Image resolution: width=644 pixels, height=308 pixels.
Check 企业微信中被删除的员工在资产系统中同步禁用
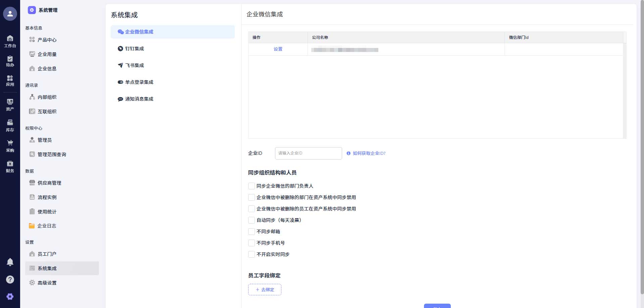[x=252, y=209]
